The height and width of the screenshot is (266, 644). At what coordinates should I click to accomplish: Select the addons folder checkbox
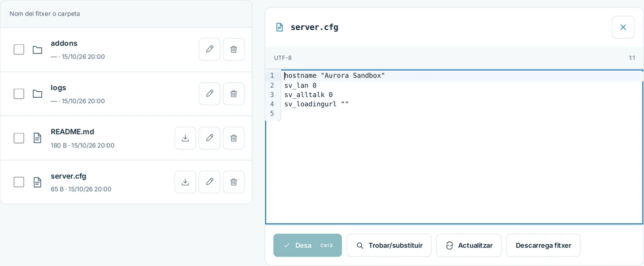[x=19, y=49]
